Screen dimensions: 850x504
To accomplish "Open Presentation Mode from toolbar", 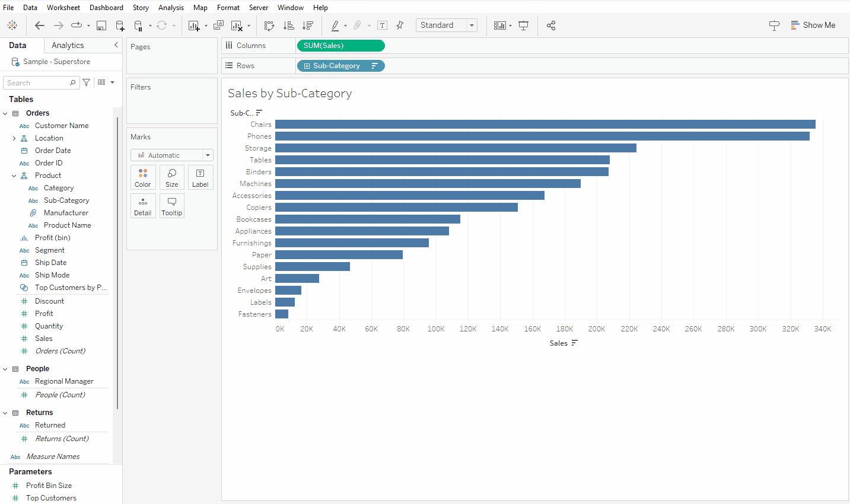I will click(x=523, y=25).
